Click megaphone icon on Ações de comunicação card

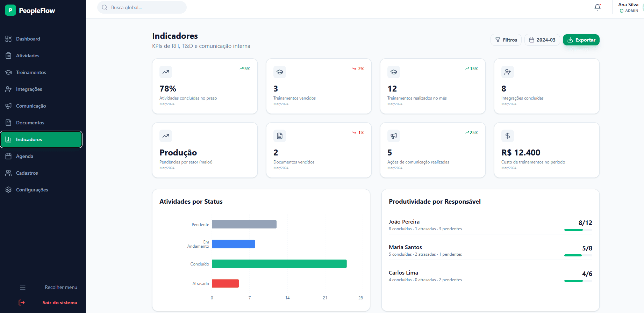[394, 136]
